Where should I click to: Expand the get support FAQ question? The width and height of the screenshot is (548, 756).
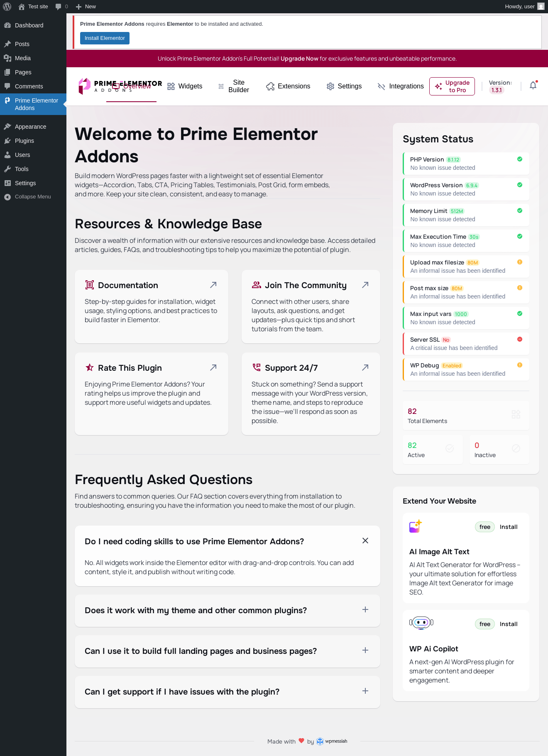point(365,691)
